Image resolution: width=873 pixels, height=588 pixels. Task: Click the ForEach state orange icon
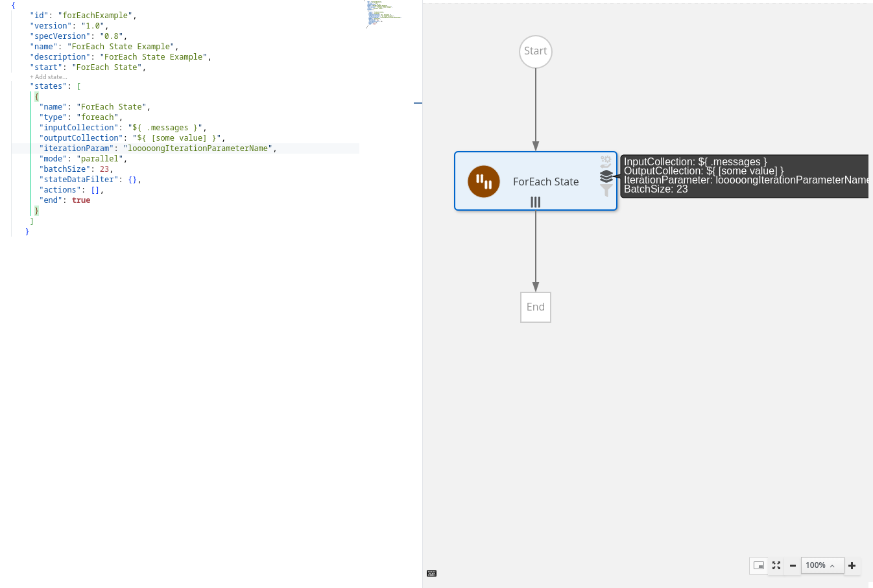coord(484,182)
